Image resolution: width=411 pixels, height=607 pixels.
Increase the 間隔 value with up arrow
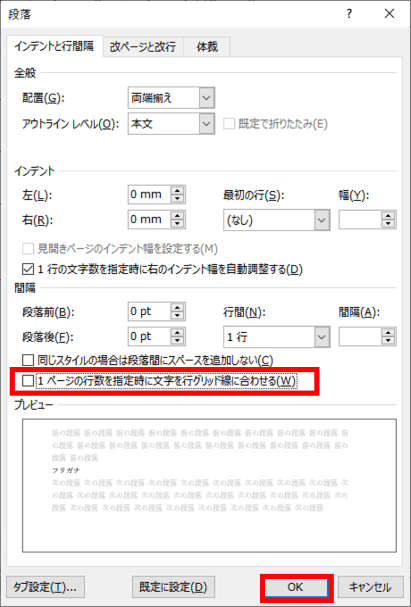point(388,333)
